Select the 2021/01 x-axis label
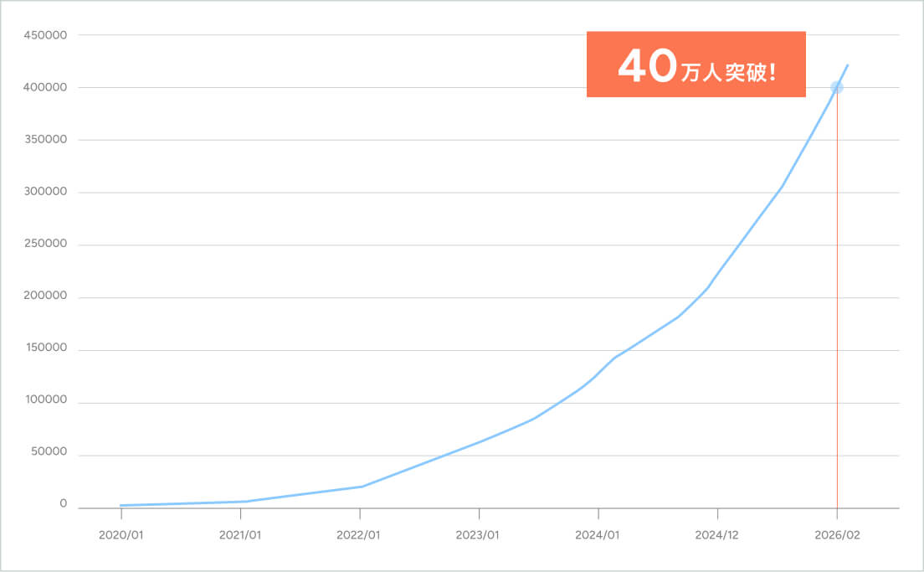924x572 pixels. 240,535
